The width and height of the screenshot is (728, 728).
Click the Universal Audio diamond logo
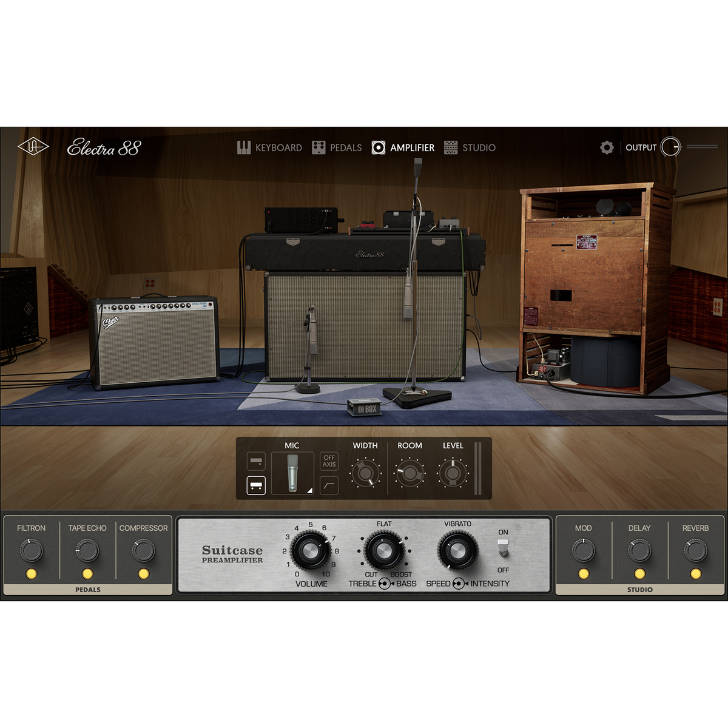[33, 147]
